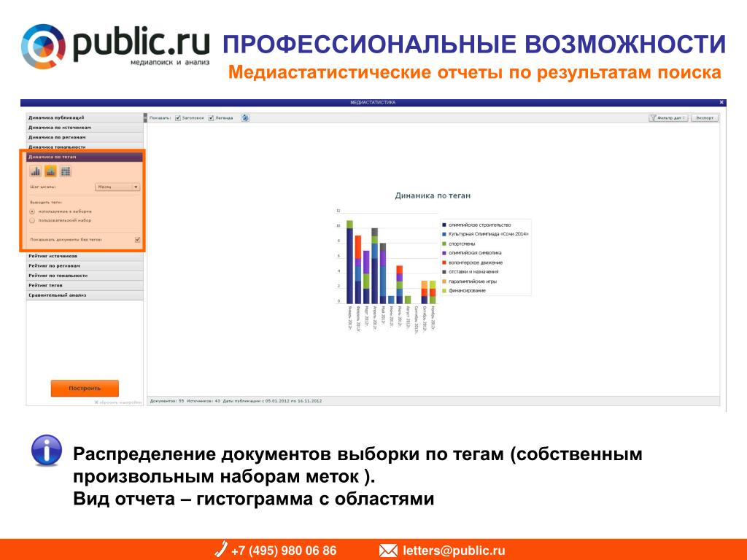747x560 pixels.
Task: Click the orange Построить button
Action: [85, 388]
